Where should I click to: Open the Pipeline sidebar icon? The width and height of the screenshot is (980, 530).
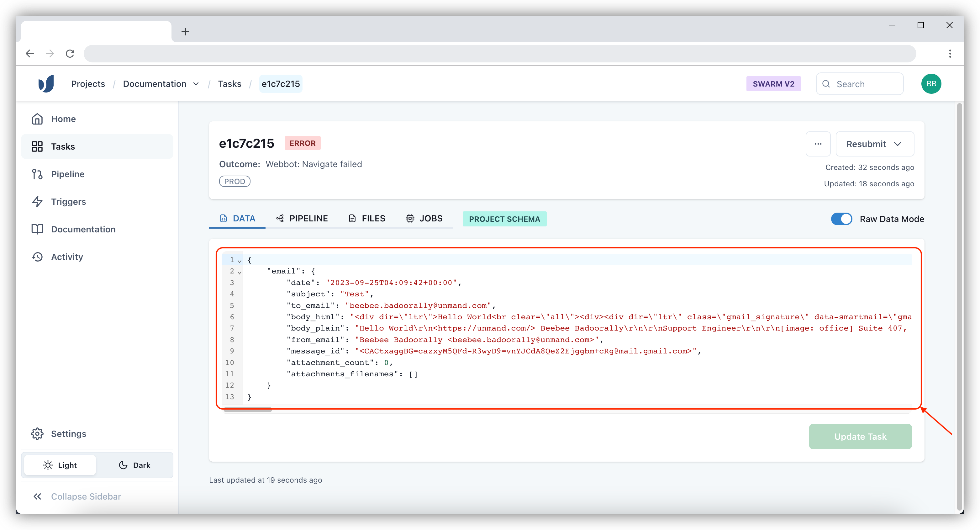point(37,174)
